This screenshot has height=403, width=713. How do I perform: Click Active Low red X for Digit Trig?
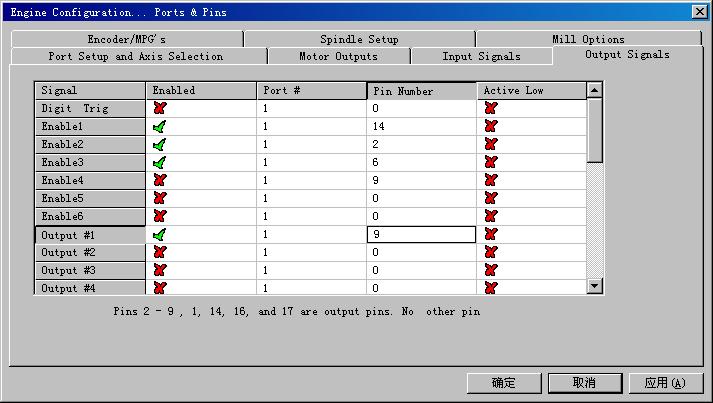(491, 109)
